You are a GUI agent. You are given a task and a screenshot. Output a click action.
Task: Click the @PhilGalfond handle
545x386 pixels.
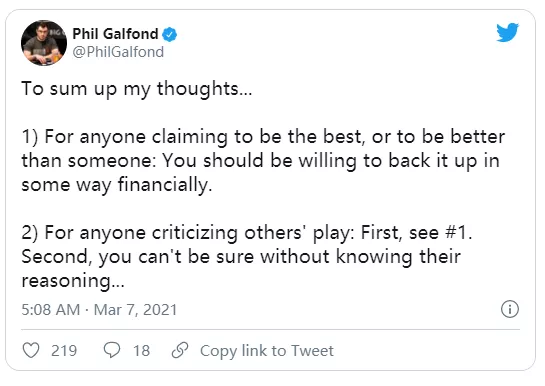pos(118,52)
